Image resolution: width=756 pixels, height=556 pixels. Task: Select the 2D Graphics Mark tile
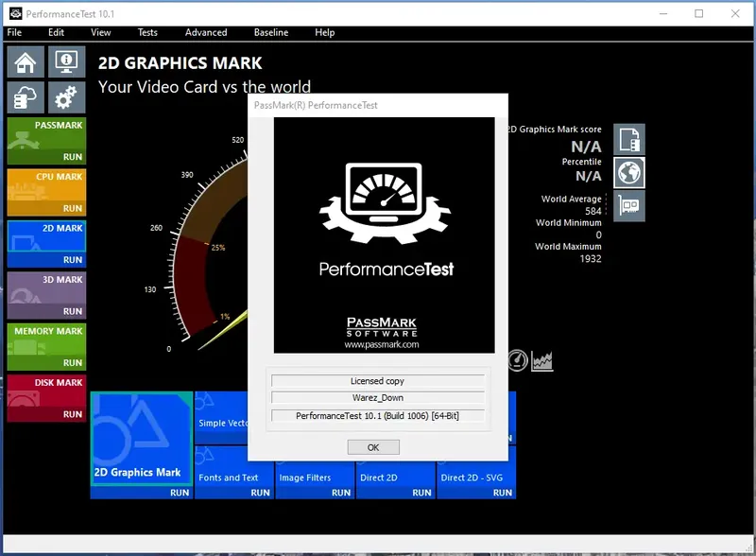(140, 440)
